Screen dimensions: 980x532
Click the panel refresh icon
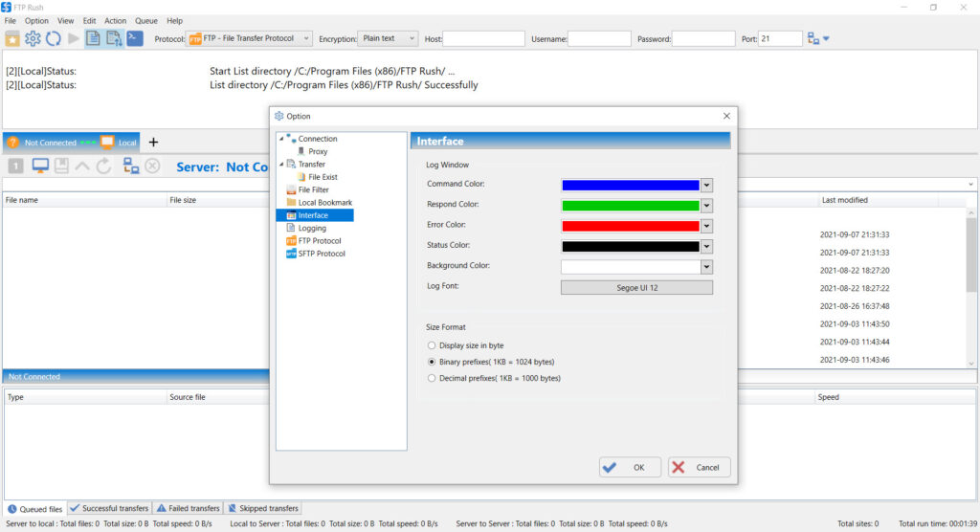click(x=103, y=166)
